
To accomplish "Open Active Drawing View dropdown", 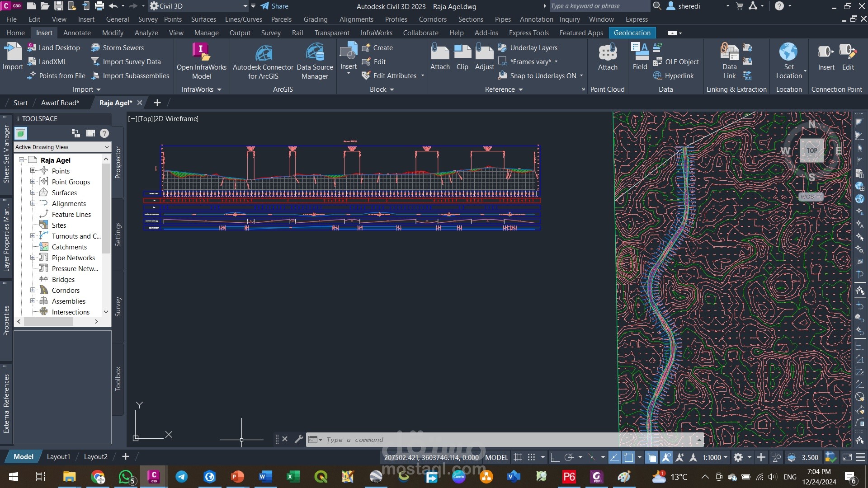I will point(62,147).
